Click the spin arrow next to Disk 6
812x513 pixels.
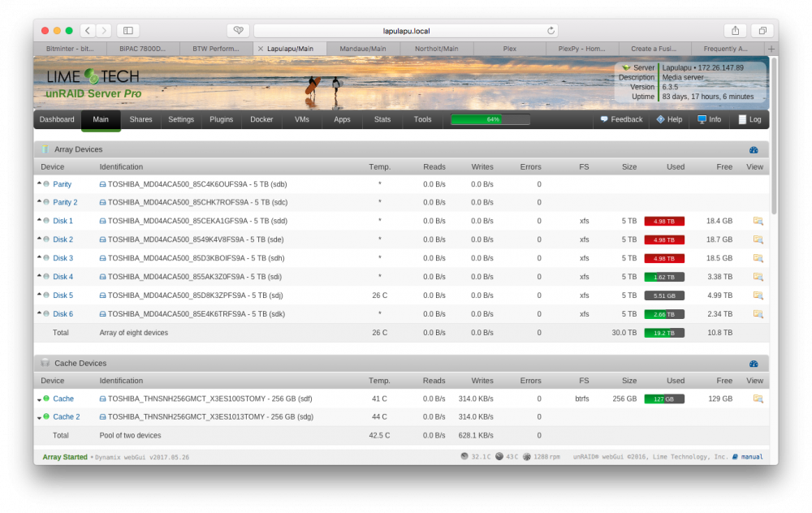[39, 313]
